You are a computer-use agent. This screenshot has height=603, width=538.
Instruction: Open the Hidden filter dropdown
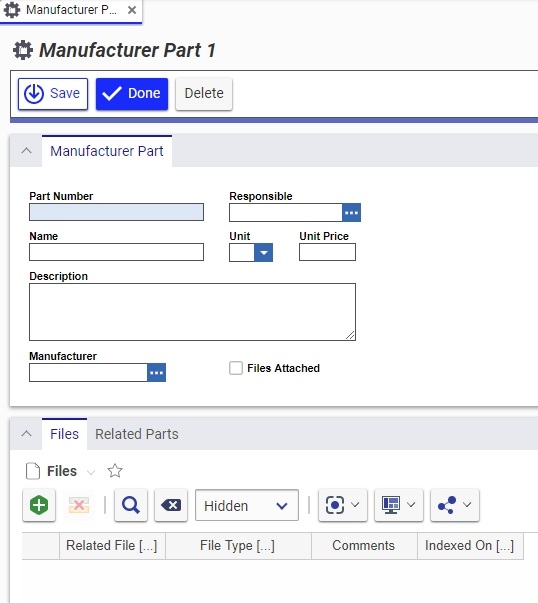coord(247,505)
